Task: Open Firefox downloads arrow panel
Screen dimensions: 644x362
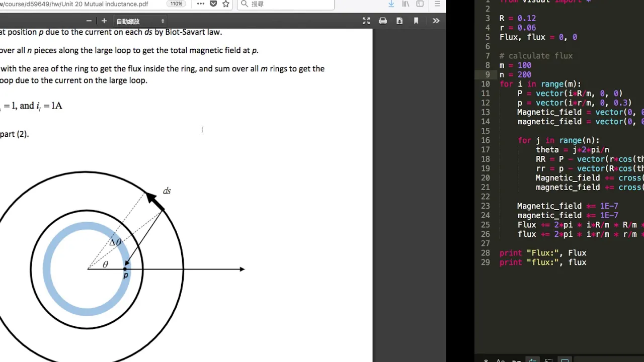Action: click(x=391, y=4)
